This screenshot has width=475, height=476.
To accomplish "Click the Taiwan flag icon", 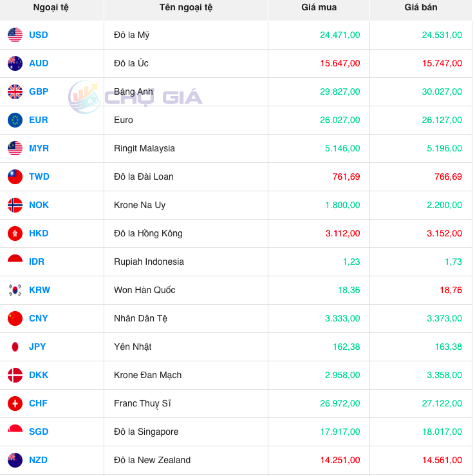I will coord(15,176).
